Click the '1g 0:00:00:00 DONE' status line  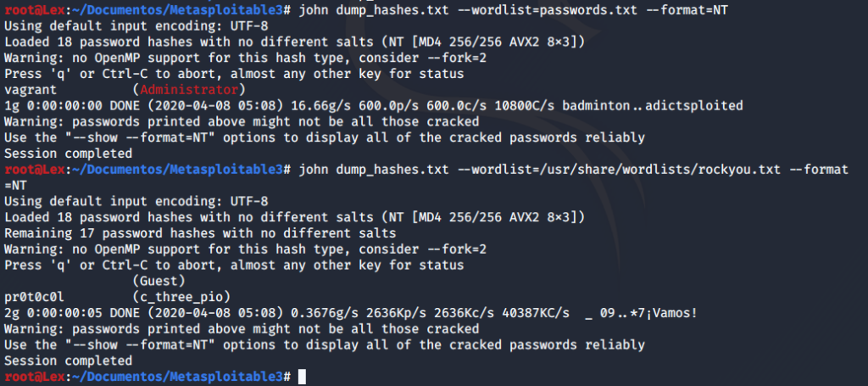click(x=374, y=105)
